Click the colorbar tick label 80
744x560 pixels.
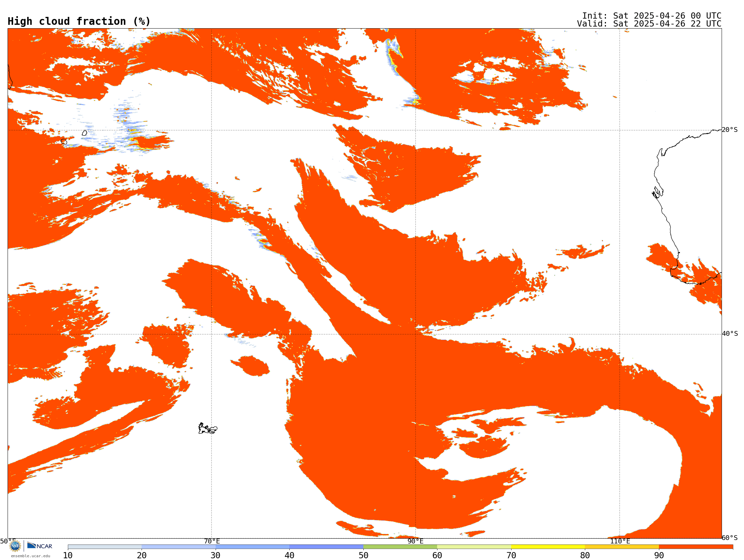click(x=585, y=556)
